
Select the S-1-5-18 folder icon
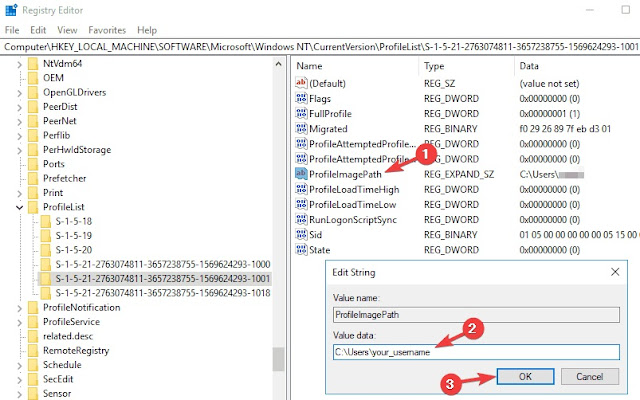(46, 221)
